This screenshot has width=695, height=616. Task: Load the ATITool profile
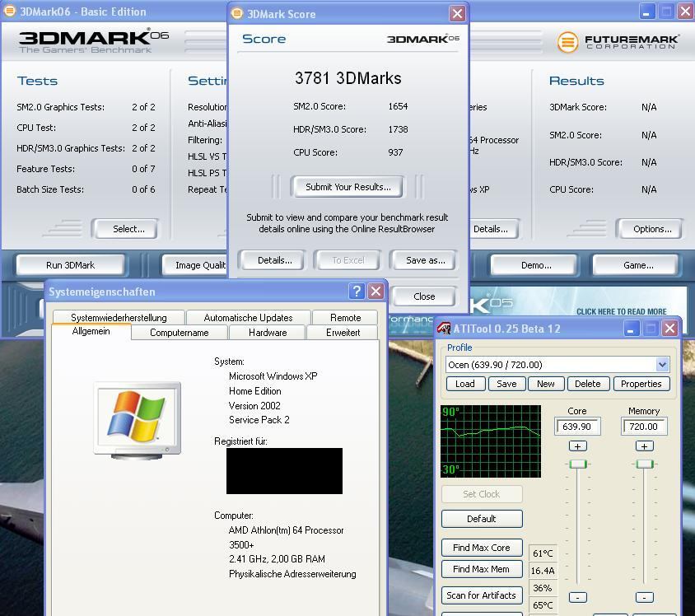point(465,384)
